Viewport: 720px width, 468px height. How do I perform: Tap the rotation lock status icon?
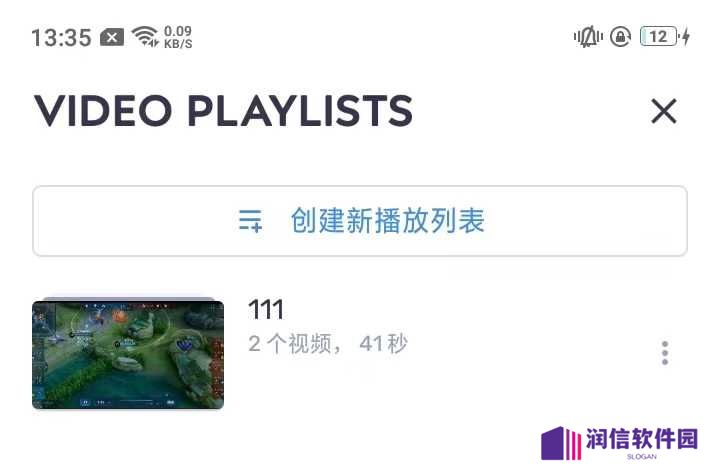(620, 37)
